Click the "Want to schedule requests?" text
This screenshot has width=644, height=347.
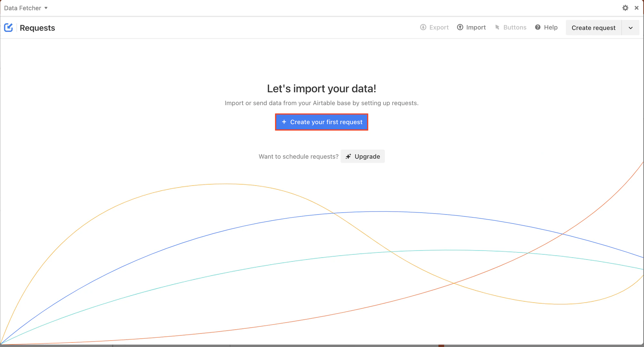pos(298,157)
